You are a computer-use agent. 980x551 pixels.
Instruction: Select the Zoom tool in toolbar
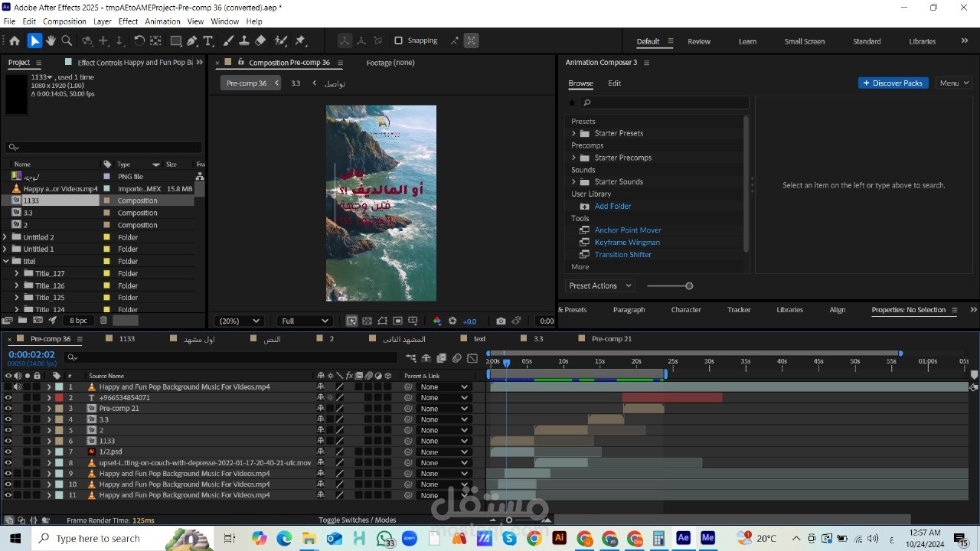(67, 41)
